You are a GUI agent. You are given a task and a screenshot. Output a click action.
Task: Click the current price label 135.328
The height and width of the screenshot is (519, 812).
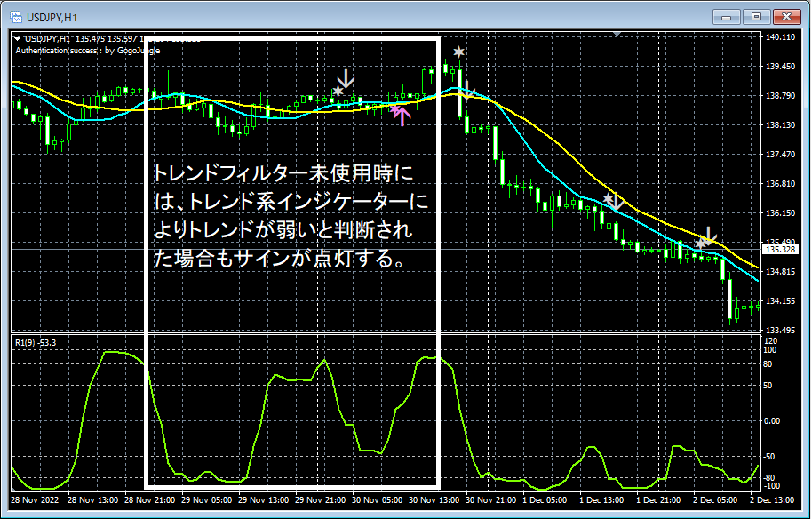(x=780, y=250)
